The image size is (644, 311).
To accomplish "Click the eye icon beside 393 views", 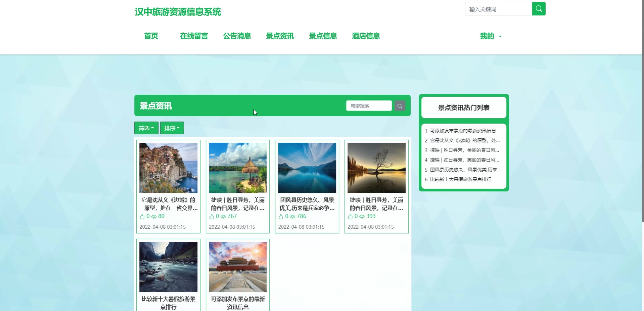I will pos(362,217).
